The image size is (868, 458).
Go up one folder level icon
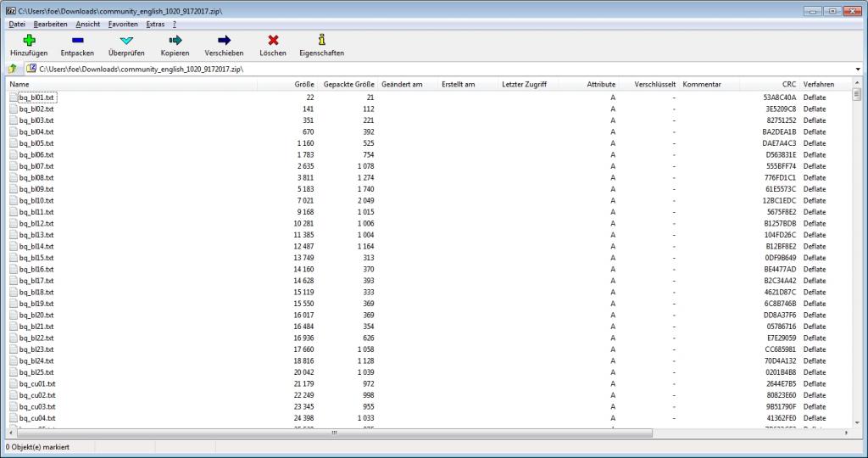(x=13, y=69)
